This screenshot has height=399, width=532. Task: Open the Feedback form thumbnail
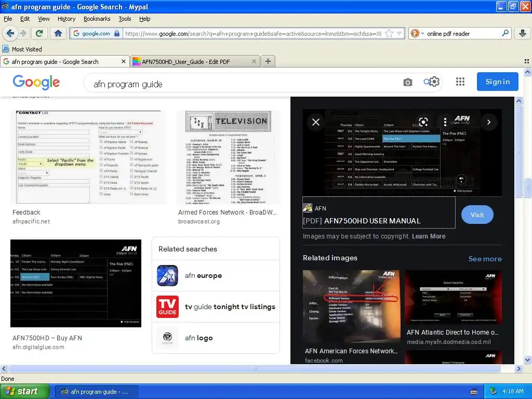coord(88,157)
